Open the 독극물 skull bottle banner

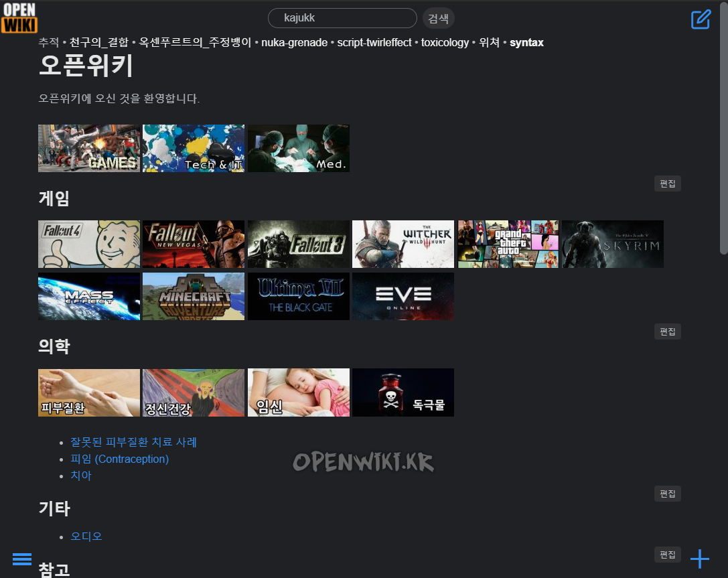pyautogui.click(x=403, y=392)
